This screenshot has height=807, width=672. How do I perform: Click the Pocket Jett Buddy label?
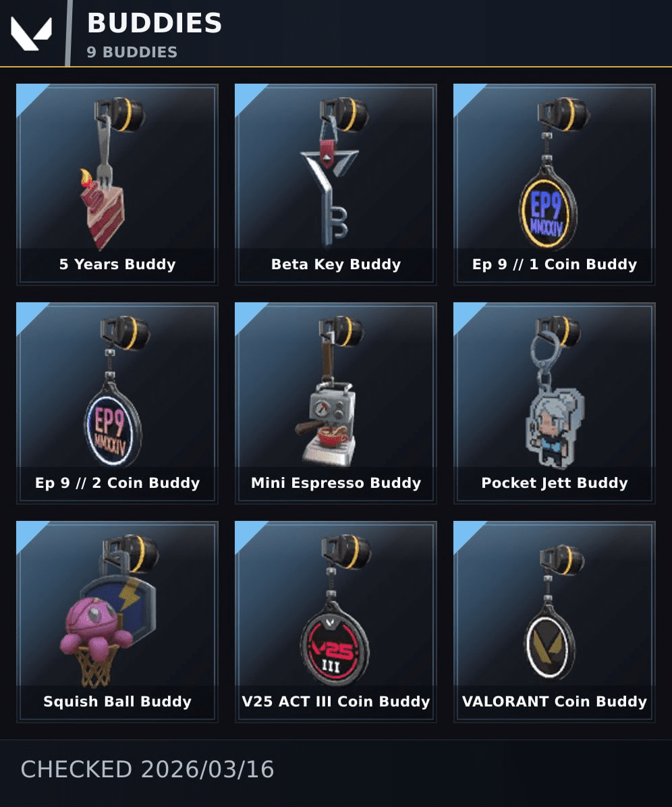pos(555,482)
